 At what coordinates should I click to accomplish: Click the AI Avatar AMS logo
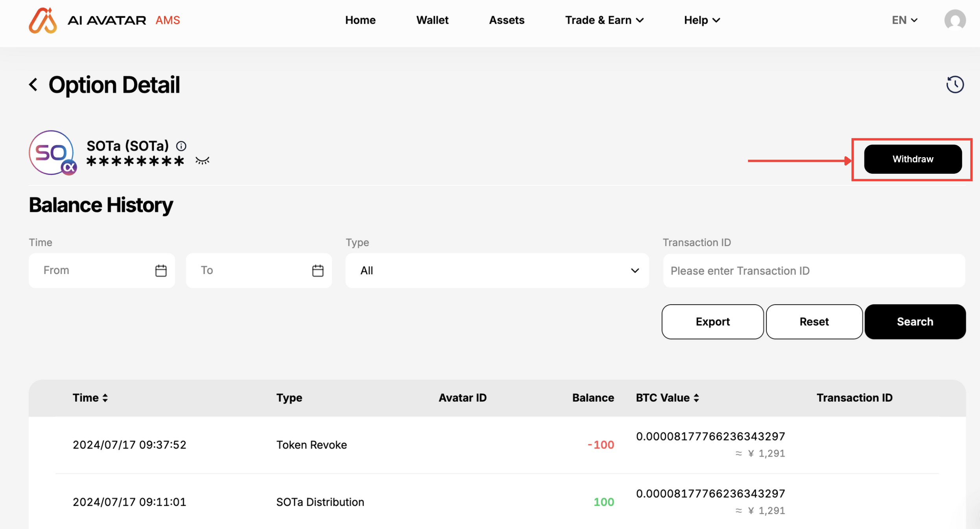(x=104, y=20)
